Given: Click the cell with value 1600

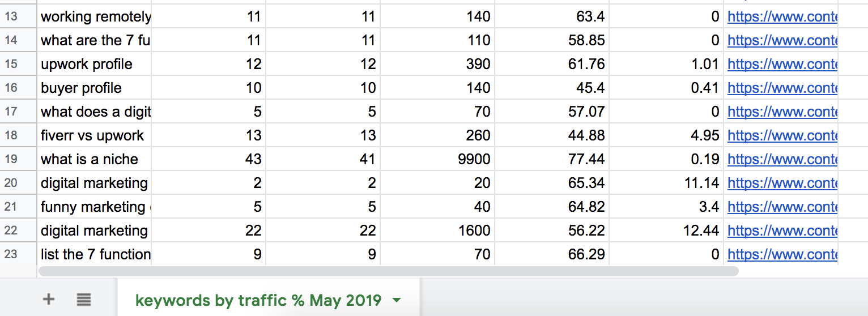Looking at the screenshot, I should pyautogui.click(x=437, y=230).
